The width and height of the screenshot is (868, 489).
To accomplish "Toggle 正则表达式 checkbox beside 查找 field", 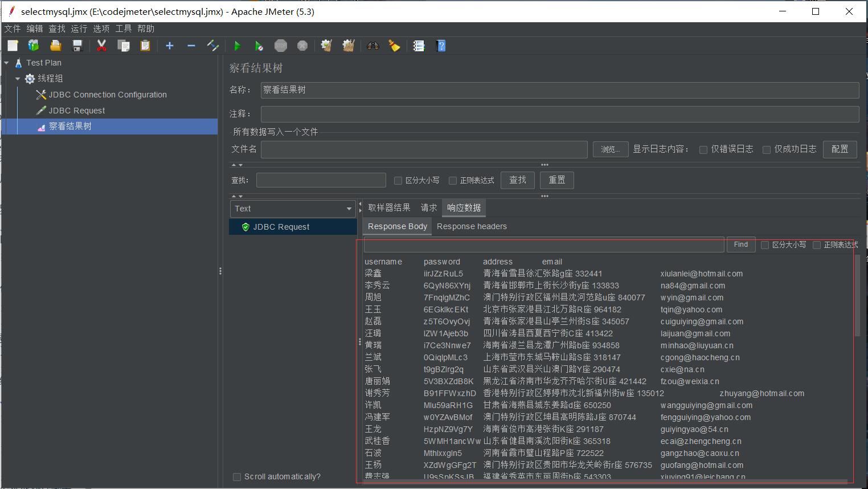I will pyautogui.click(x=453, y=181).
